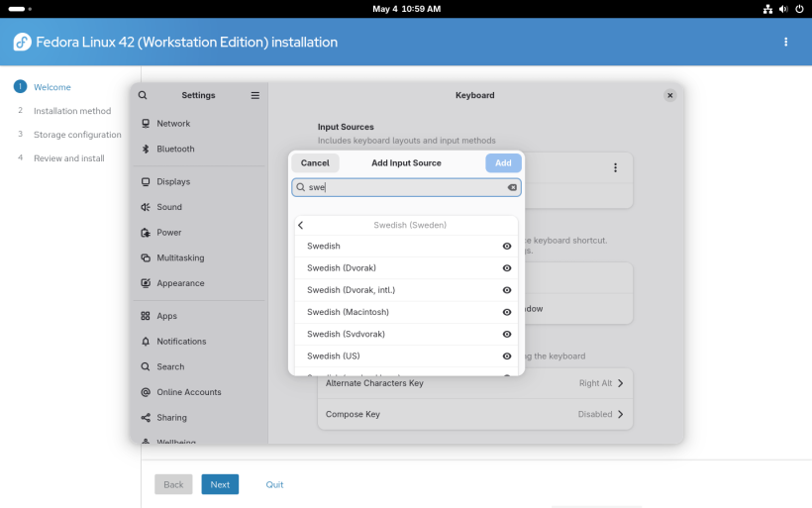Screen dimensions: 812x508
Task: Click the installer Back button
Action: [x=173, y=484]
